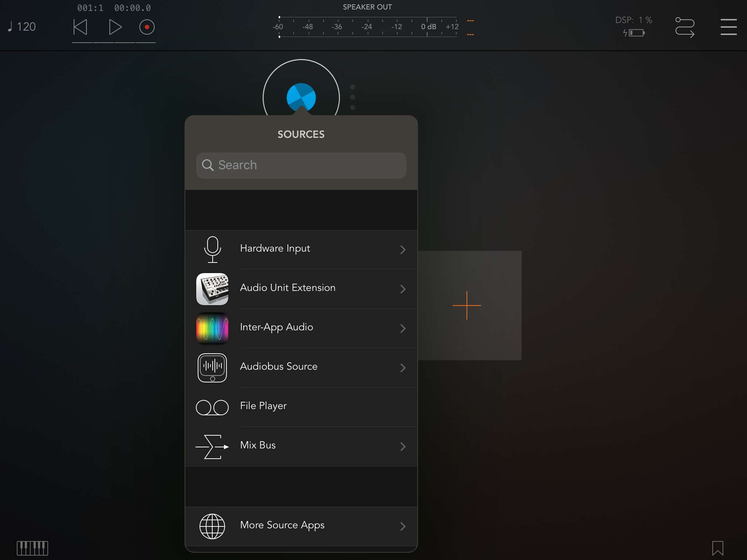747x560 pixels.
Task: Click the rewind to start button
Action: (80, 27)
